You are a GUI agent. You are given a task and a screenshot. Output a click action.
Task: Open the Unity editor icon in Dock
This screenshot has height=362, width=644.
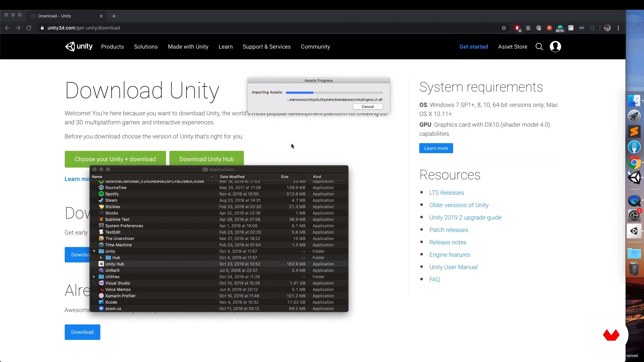[634, 178]
